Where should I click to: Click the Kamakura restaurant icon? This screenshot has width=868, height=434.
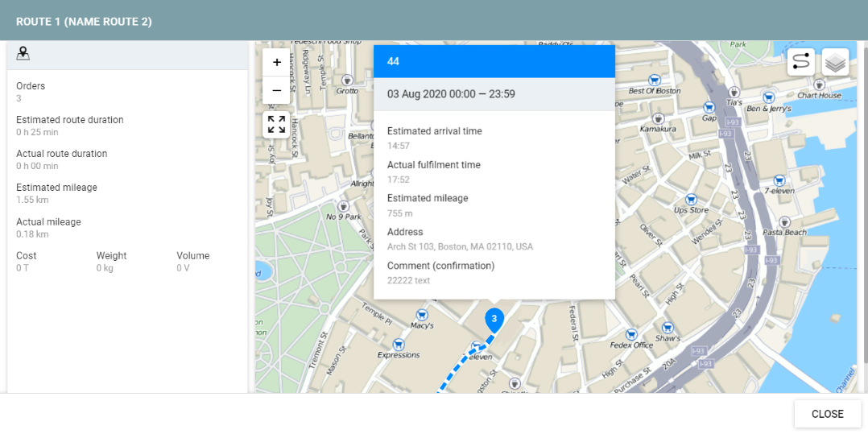click(658, 118)
